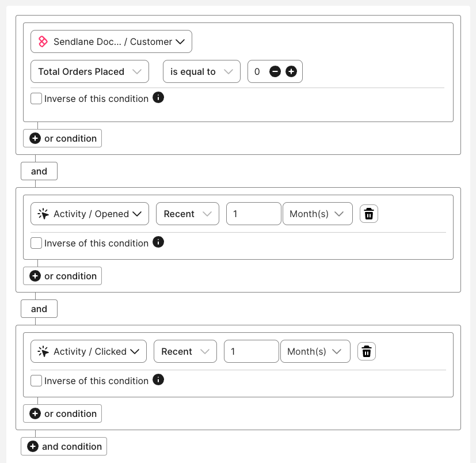Viewport: 476px width, 463px height.
Task: Click the Sendlane logo icon in source selector
Action: 43,41
